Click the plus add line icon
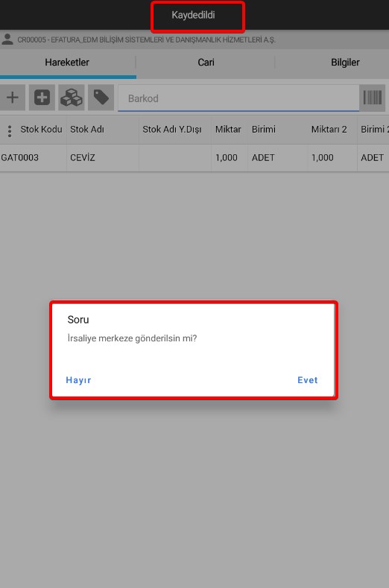Viewport: 389px width, 588px height. click(13, 98)
